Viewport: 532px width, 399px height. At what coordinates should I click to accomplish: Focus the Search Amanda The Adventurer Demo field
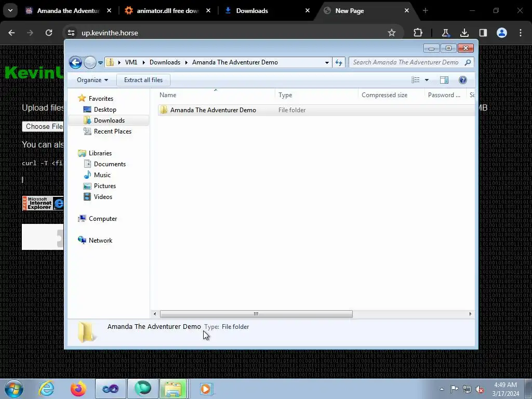click(411, 62)
